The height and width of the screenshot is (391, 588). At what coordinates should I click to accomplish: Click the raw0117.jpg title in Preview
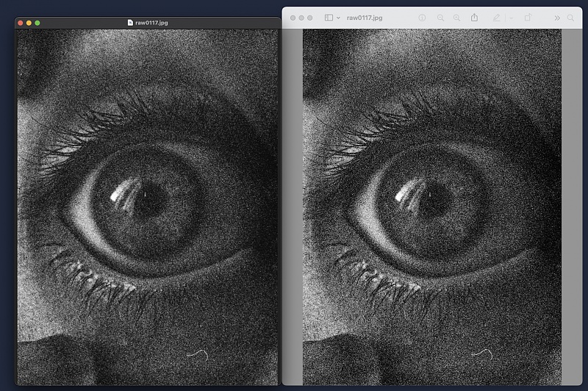tap(365, 18)
